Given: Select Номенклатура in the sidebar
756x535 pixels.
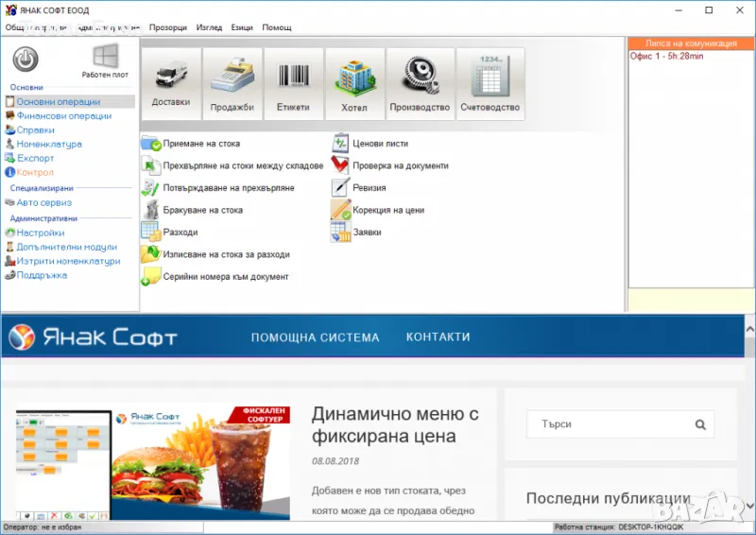Looking at the screenshot, I should click(49, 145).
